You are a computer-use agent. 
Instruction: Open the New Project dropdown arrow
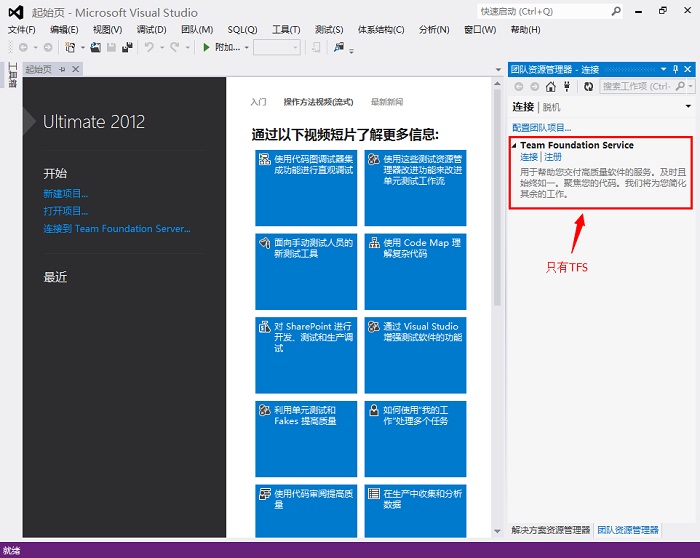[83, 47]
